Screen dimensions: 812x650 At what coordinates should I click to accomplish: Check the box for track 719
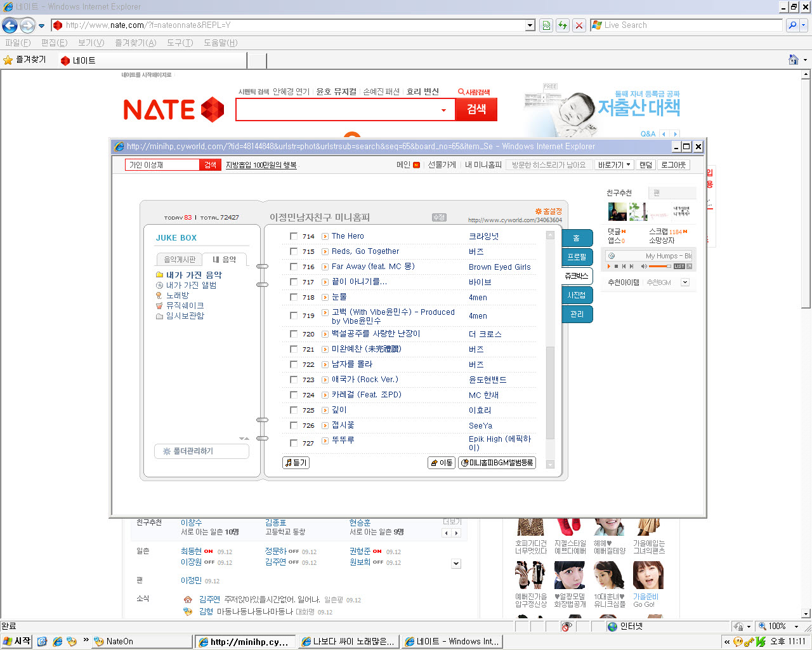[294, 315]
